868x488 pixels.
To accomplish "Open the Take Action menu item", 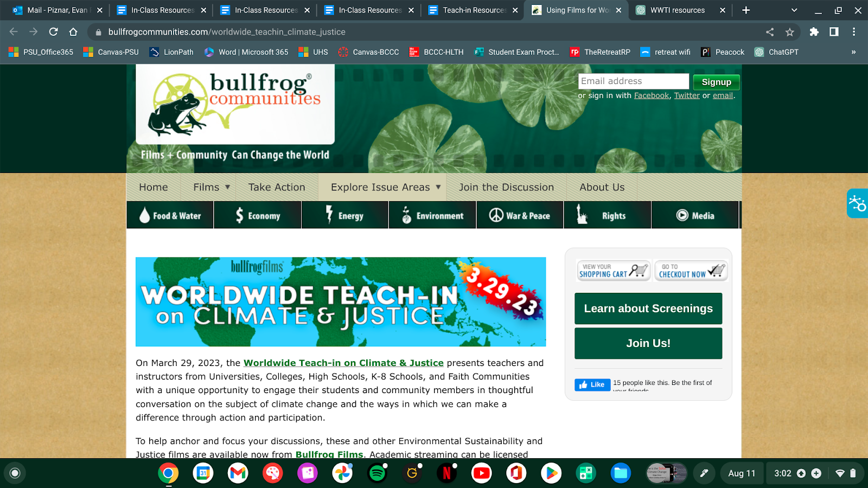I will coord(277,187).
